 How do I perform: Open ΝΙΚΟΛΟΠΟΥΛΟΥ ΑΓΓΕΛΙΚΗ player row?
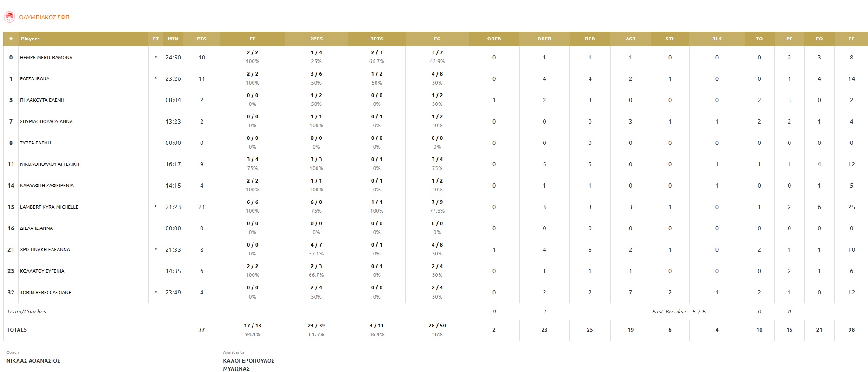tap(50, 164)
